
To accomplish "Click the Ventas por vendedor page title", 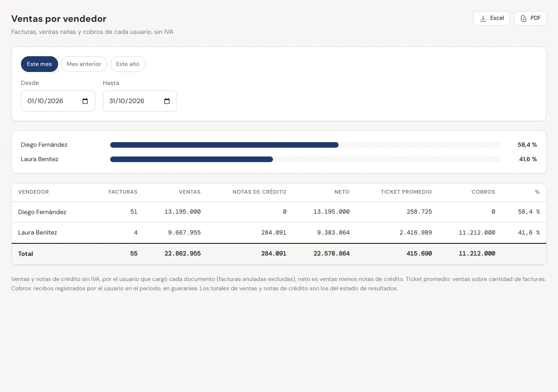I will tap(59, 19).
